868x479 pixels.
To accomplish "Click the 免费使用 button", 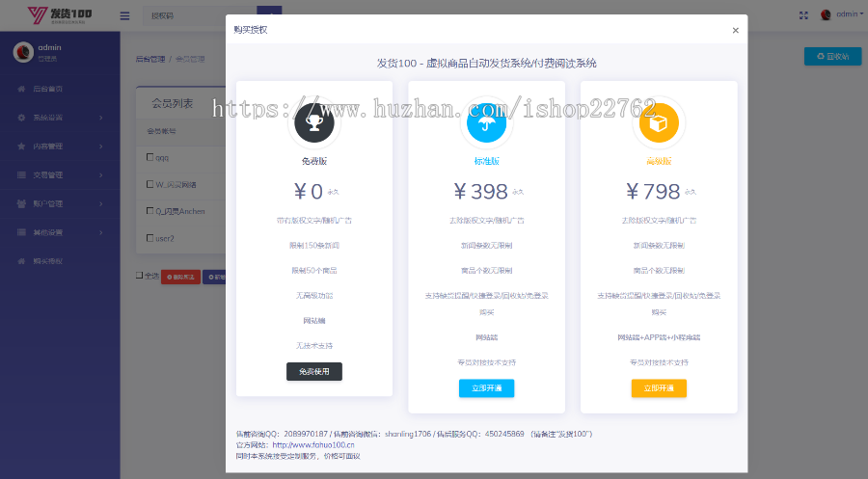I will point(314,372).
